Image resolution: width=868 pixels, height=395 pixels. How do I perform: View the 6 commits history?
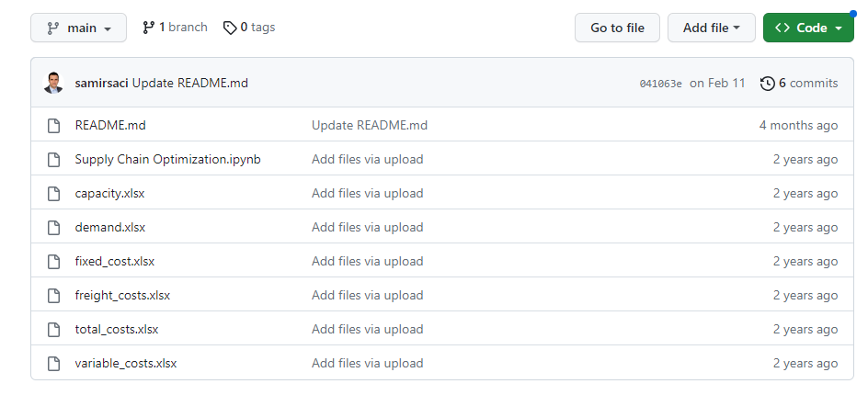[807, 83]
